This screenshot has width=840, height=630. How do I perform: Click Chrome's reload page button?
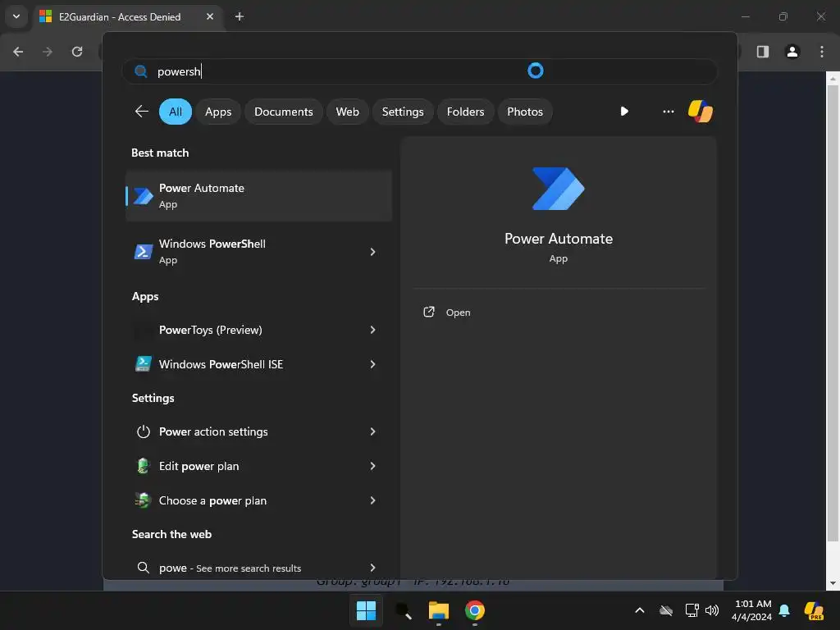pos(77,52)
